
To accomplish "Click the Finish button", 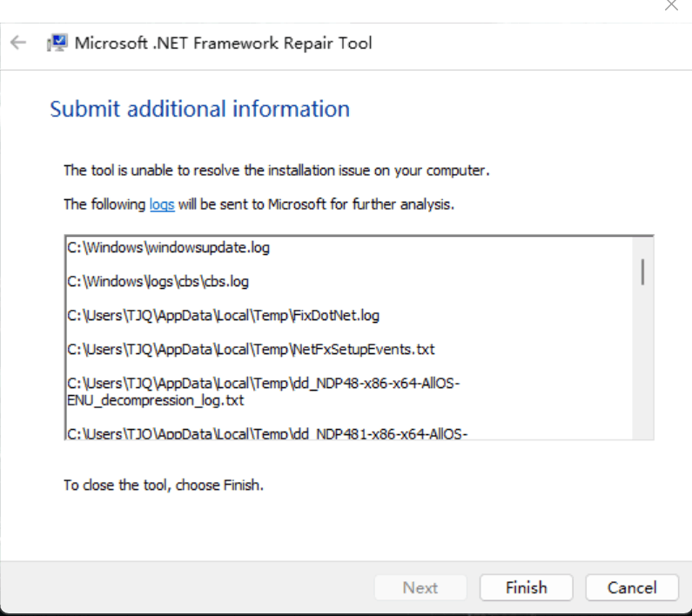I will [x=526, y=588].
